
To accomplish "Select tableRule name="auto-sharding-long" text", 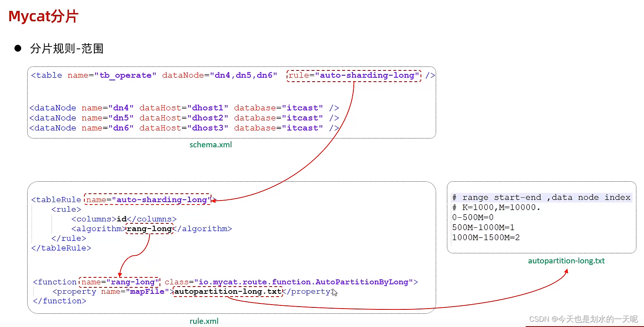I will (148, 200).
